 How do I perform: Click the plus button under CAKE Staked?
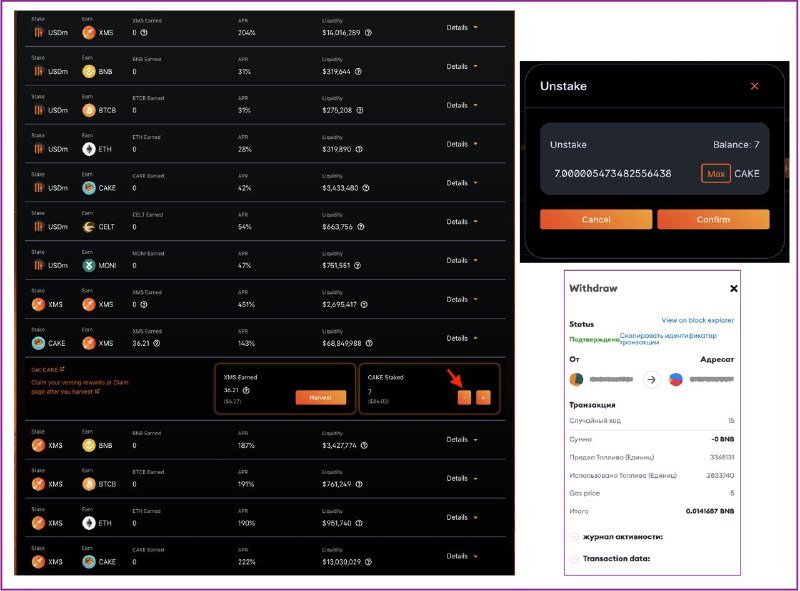pyautogui.click(x=484, y=397)
